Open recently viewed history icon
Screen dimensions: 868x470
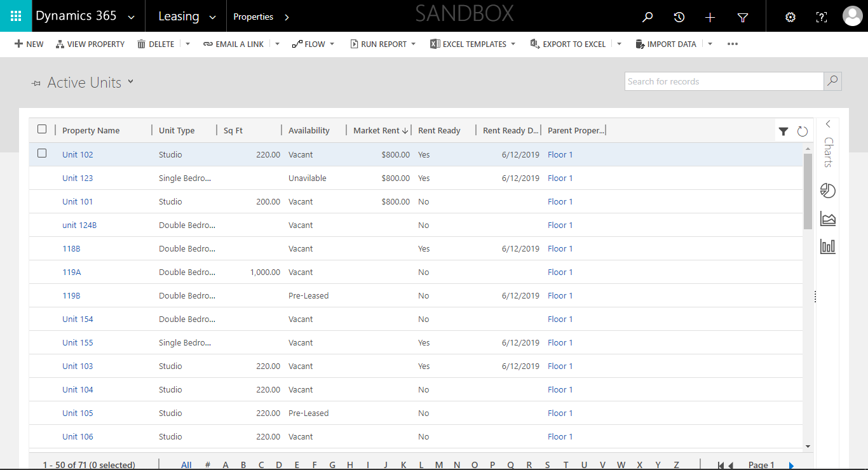pyautogui.click(x=679, y=17)
